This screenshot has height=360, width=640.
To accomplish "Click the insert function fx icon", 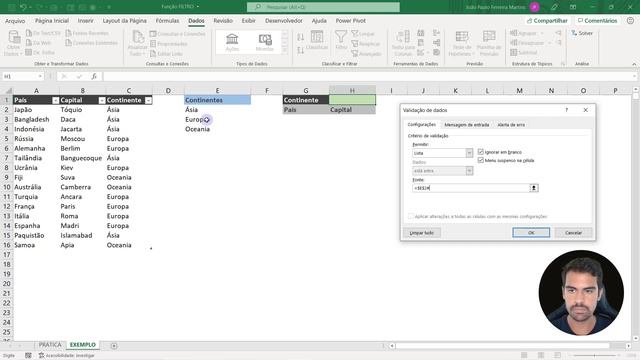I will [94, 76].
